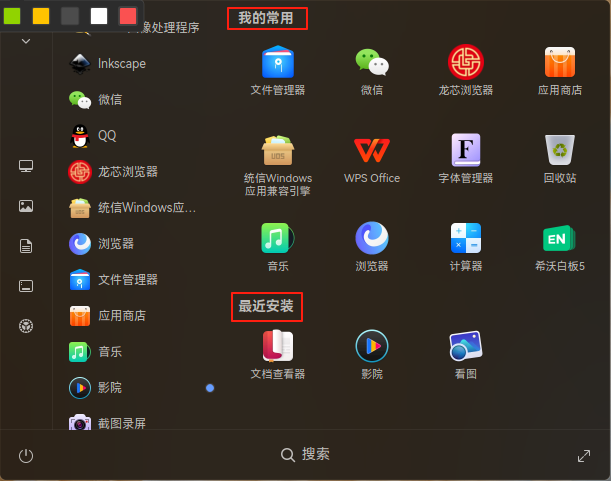Open 文档查看器 under 最近安装

278,355
